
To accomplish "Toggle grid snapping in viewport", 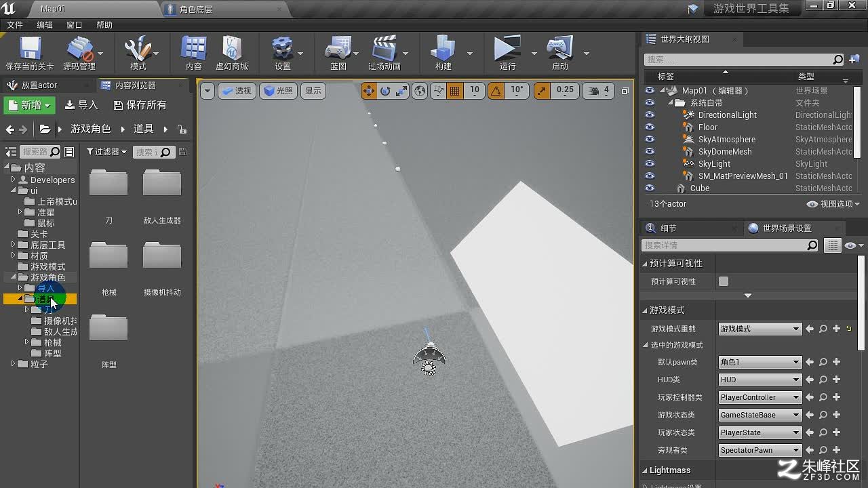I will (454, 91).
